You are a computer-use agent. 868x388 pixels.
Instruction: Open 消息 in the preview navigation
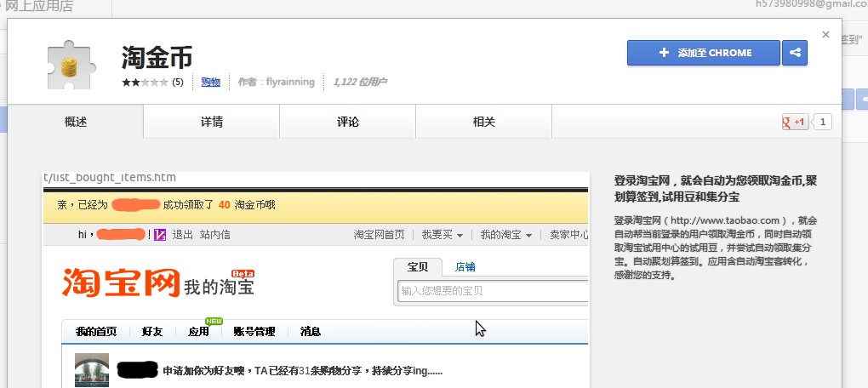coord(310,332)
